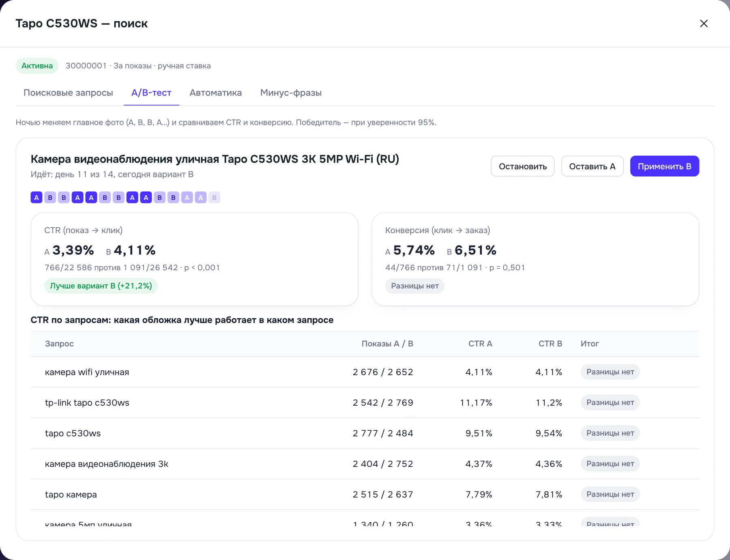Apply variant B with Применить B
Image resolution: width=730 pixels, height=560 pixels.
(x=664, y=166)
